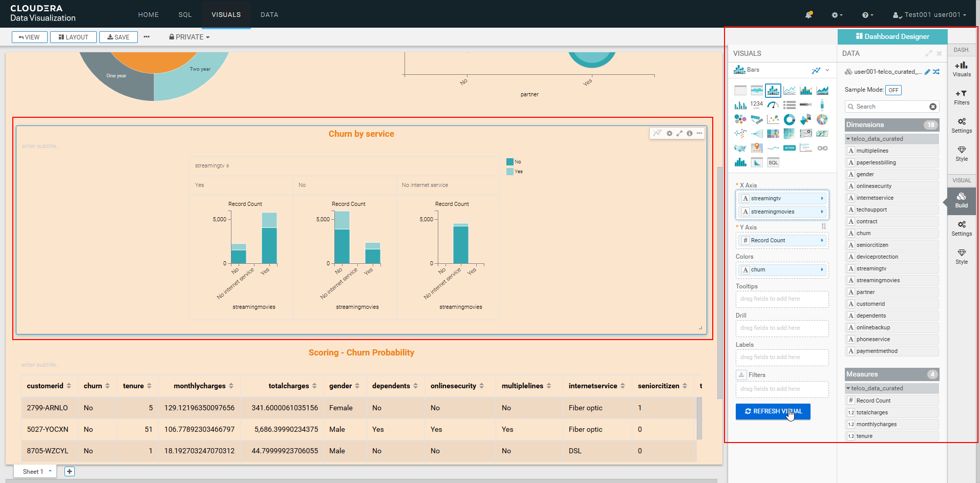The height and width of the screenshot is (483, 980).
Task: Click the 'No' churn legend color swatch
Action: [510, 162]
